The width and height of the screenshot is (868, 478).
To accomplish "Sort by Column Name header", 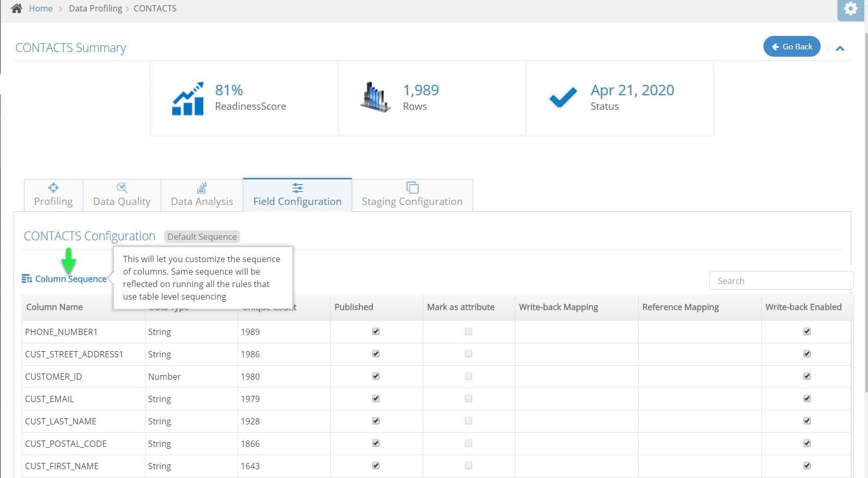I will [x=55, y=307].
